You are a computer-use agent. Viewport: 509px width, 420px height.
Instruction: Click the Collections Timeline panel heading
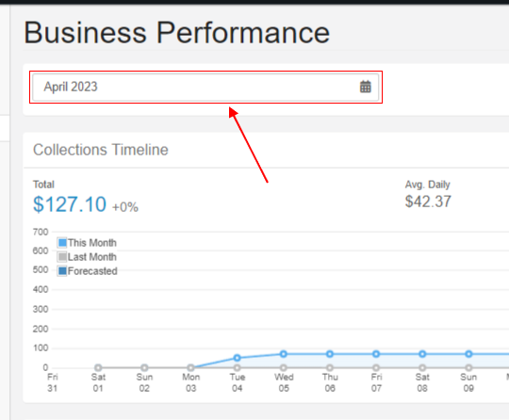click(101, 150)
